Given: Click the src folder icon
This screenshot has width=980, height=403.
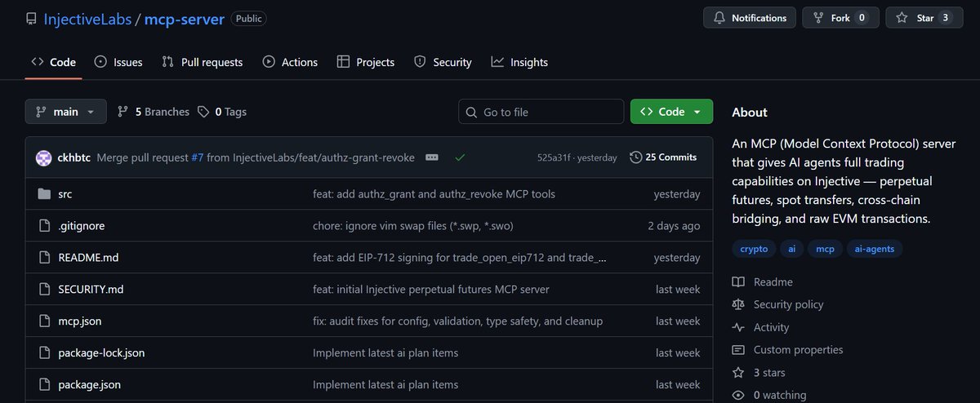Looking at the screenshot, I should (44, 194).
